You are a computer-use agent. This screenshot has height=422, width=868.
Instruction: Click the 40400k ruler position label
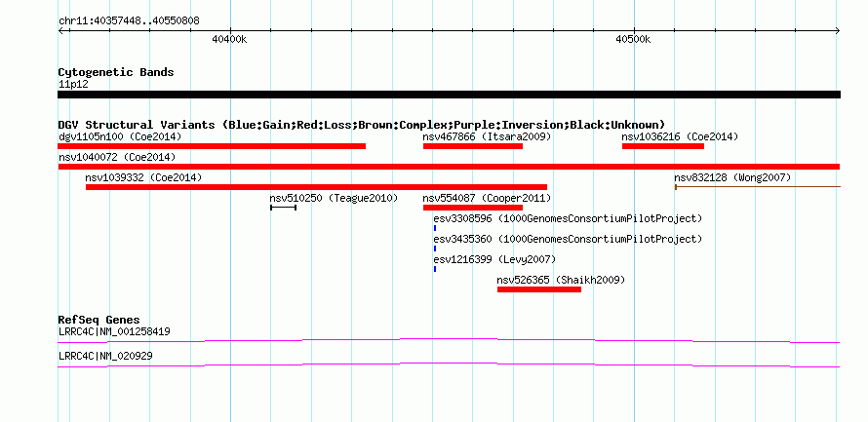click(x=229, y=40)
